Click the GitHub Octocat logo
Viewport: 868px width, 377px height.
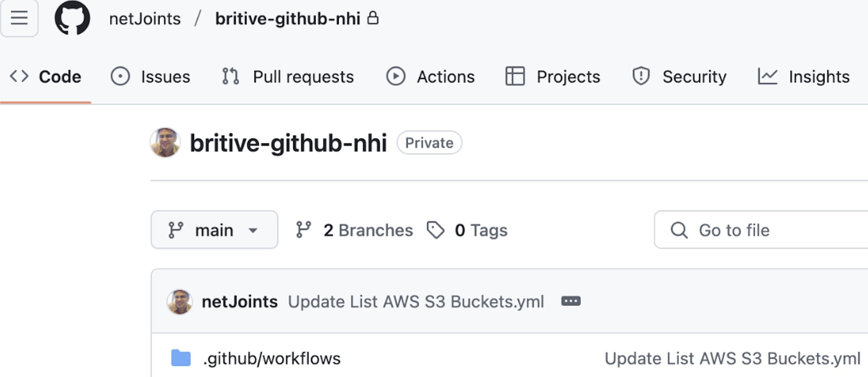72,18
